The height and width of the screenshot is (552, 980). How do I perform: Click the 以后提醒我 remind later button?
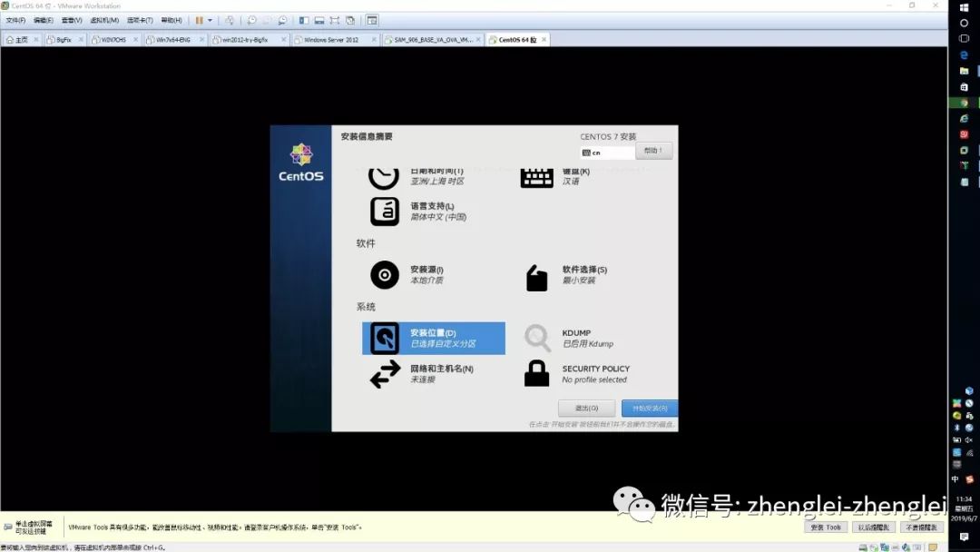(873, 527)
